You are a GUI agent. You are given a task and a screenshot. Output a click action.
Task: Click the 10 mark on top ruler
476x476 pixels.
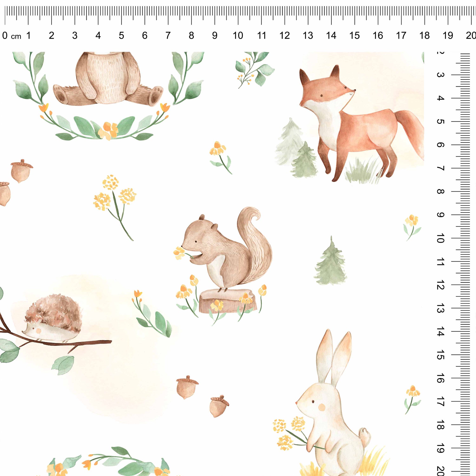coord(238,36)
